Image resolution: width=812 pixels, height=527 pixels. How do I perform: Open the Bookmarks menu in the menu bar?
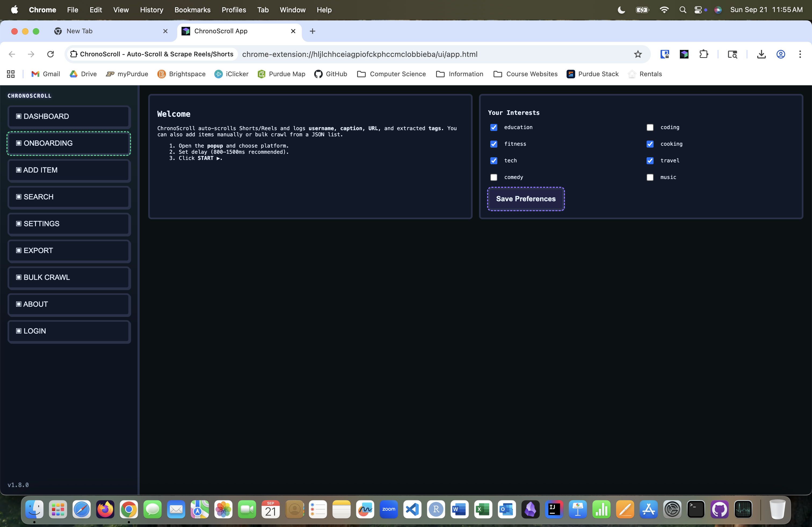point(192,10)
